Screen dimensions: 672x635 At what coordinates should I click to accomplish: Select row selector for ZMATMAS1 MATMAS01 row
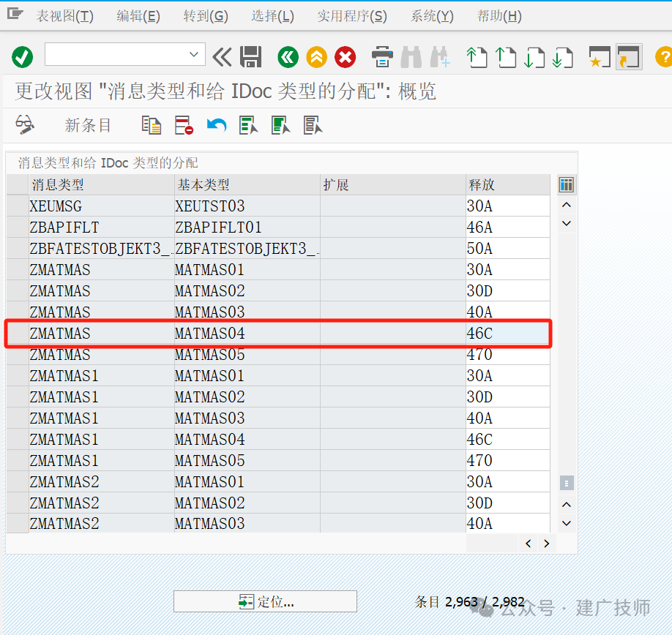click(x=18, y=376)
